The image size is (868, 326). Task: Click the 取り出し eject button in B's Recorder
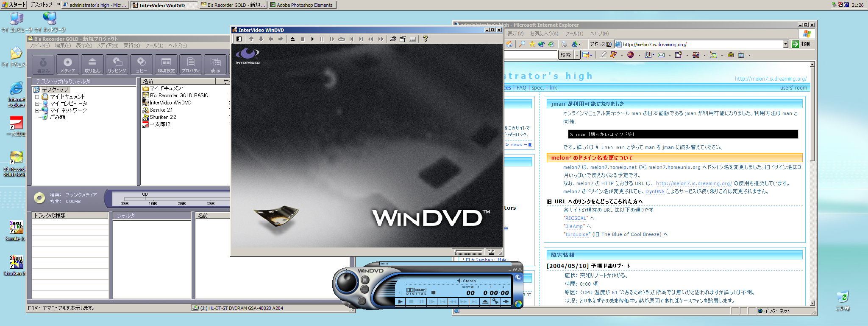pyautogui.click(x=92, y=65)
